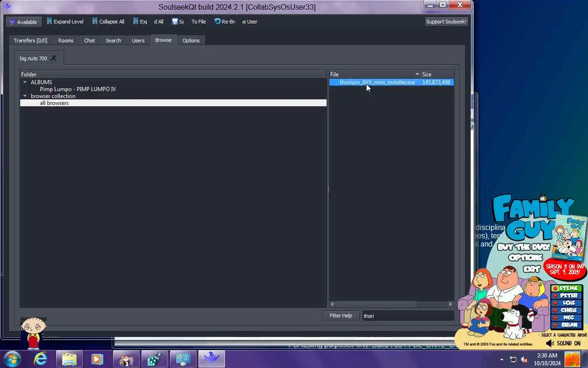Show hidden system tray icons
This screenshot has width=588, height=368.
[x=502, y=359]
